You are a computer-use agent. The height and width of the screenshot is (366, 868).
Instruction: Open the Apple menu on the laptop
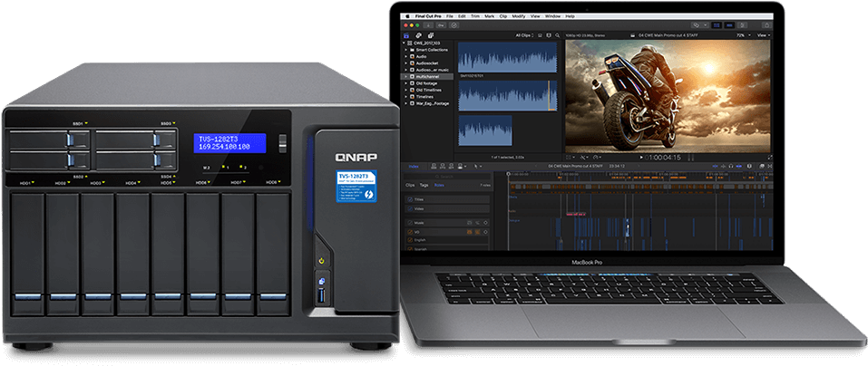click(407, 16)
